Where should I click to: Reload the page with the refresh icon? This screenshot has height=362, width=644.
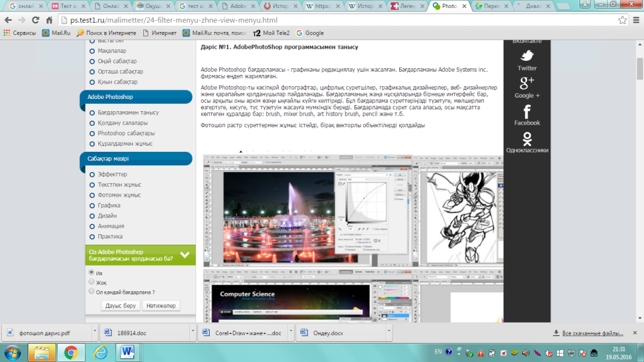[x=35, y=20]
